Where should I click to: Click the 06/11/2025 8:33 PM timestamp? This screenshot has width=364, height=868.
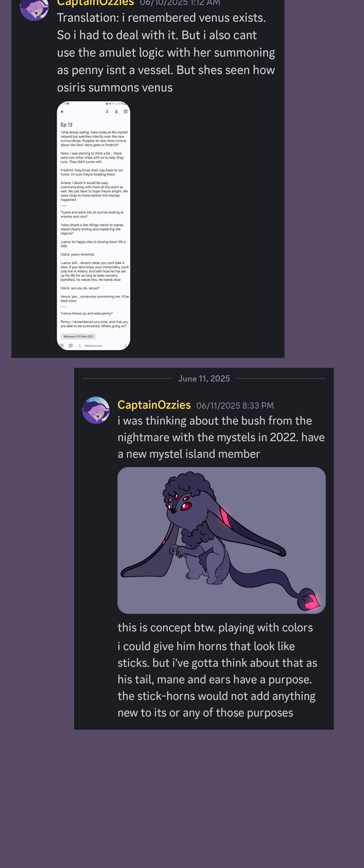pyautogui.click(x=235, y=405)
